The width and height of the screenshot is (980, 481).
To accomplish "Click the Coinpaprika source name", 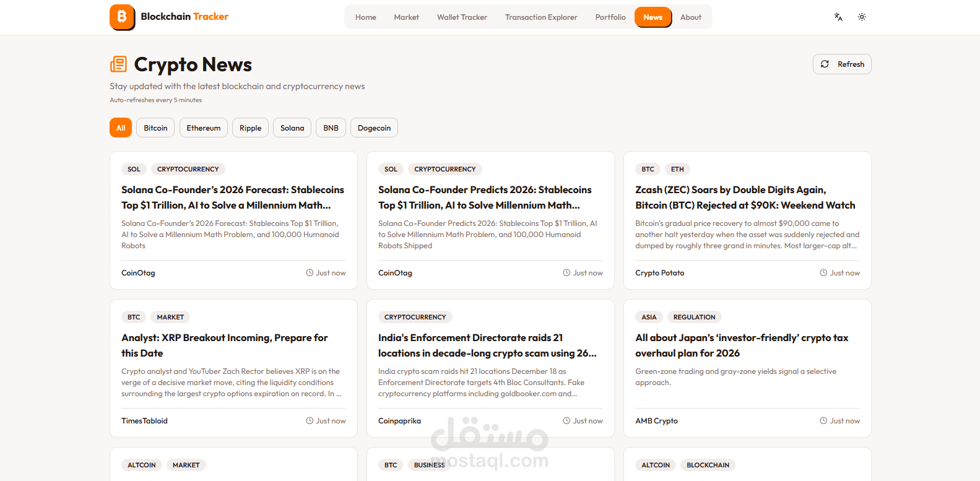I will (399, 421).
